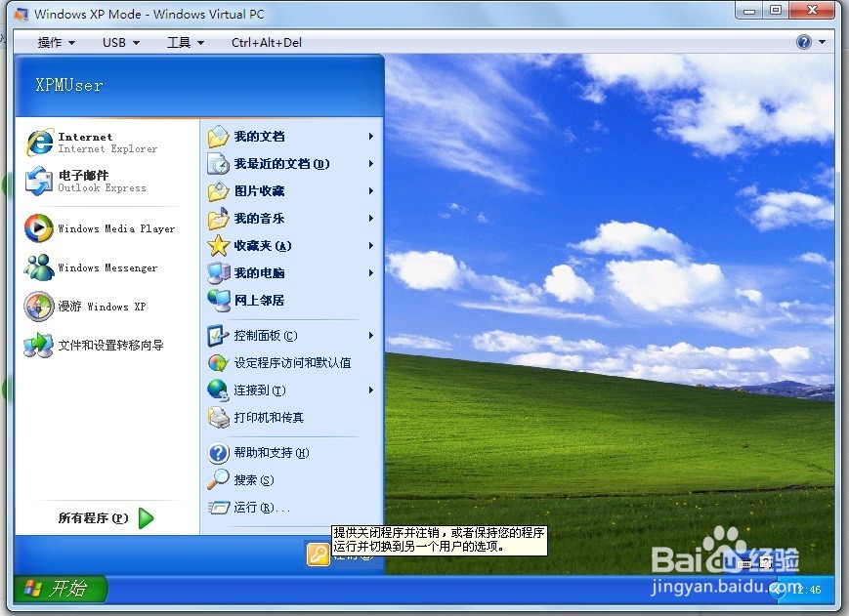Expand the 我的电脑 submenu arrow

[371, 272]
